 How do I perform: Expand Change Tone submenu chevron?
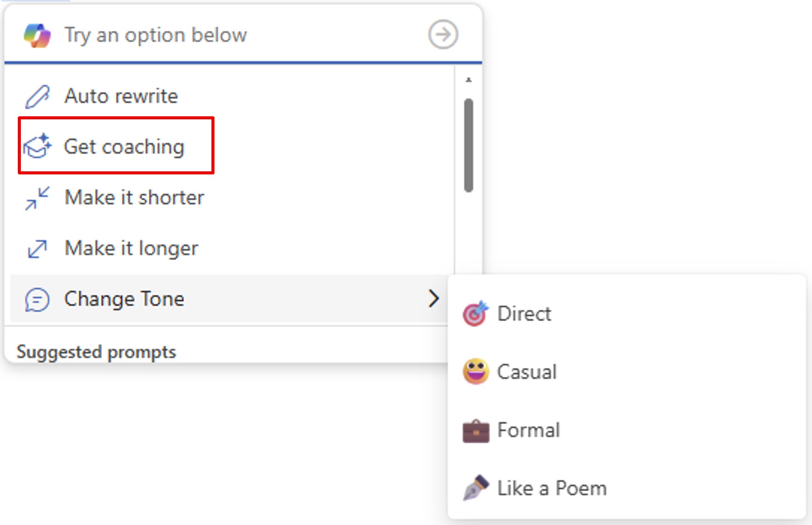(x=433, y=299)
